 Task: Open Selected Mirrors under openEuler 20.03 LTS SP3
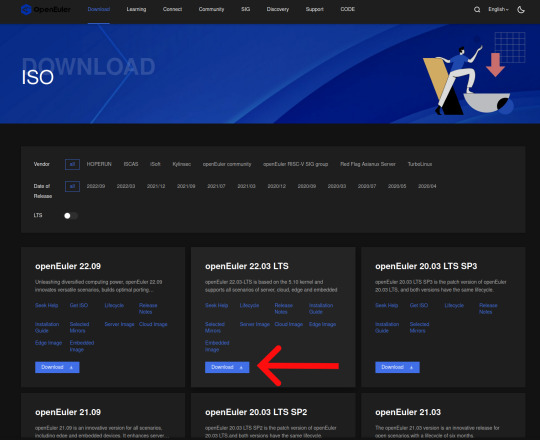[x=419, y=327]
